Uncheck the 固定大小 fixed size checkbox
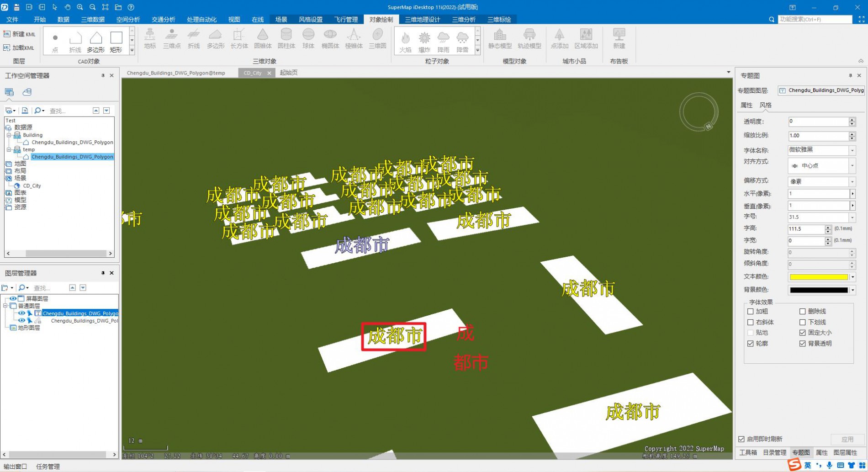Viewport: 868px width, 472px height. tap(802, 333)
